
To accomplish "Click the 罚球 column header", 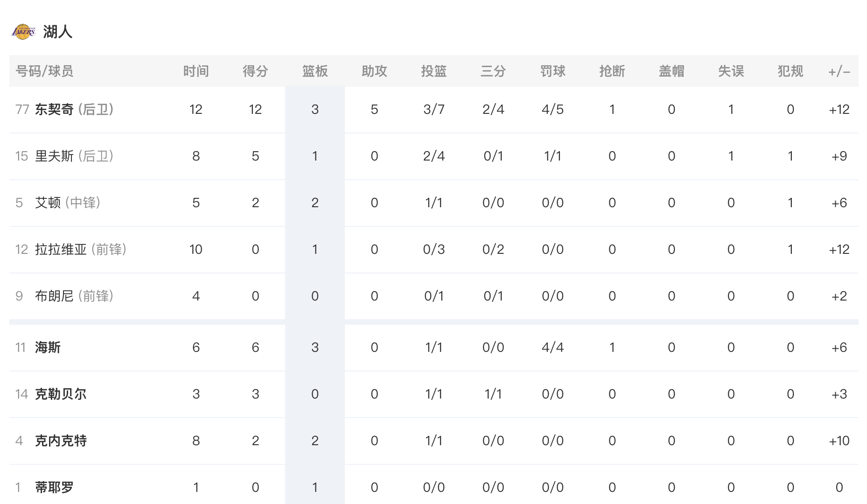I will click(x=553, y=71).
